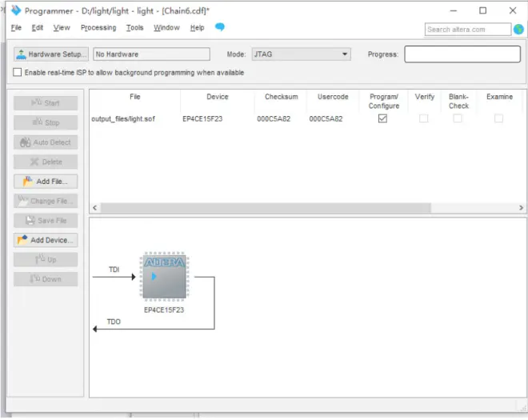Select the Altera chip in chain diagram
Viewport: 528px width, 420px height.
coord(164,277)
